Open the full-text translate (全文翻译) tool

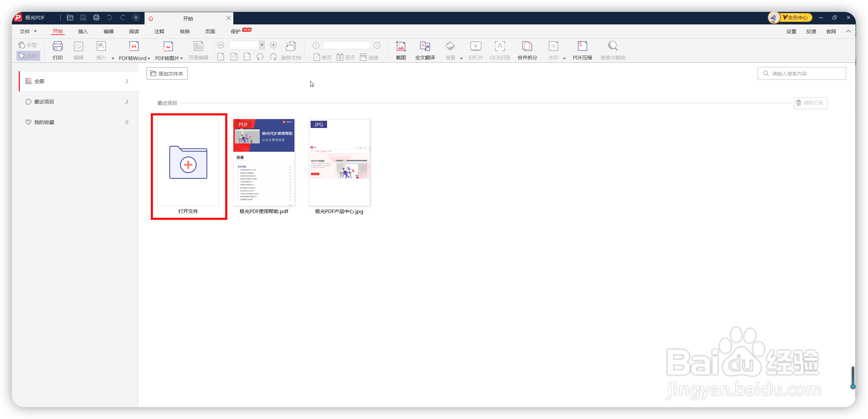click(x=425, y=47)
